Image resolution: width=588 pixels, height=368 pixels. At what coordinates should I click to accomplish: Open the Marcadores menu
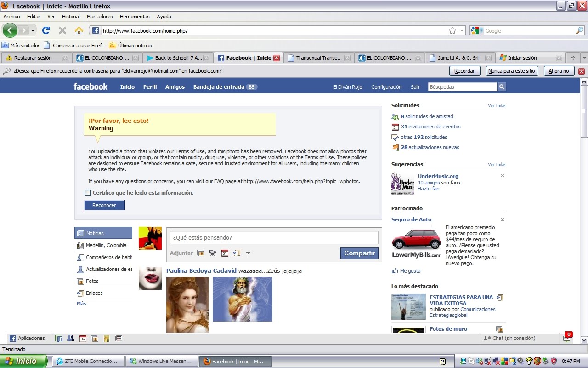coord(100,17)
